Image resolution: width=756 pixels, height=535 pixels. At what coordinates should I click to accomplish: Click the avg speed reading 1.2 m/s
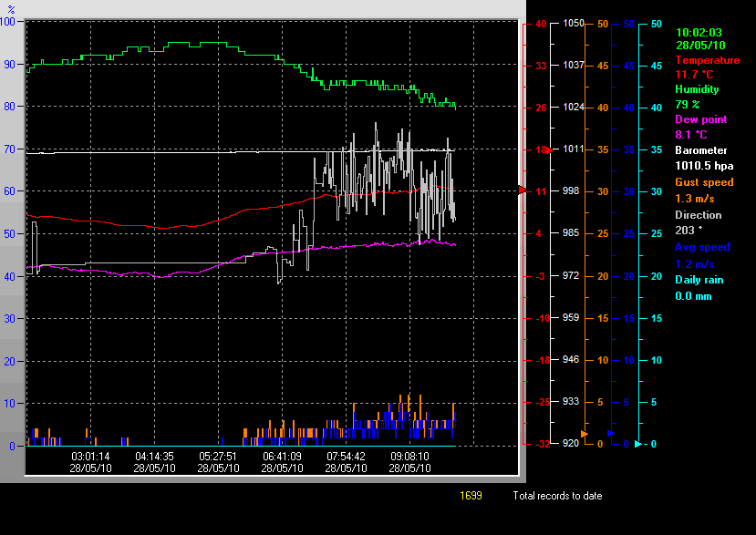tap(694, 264)
